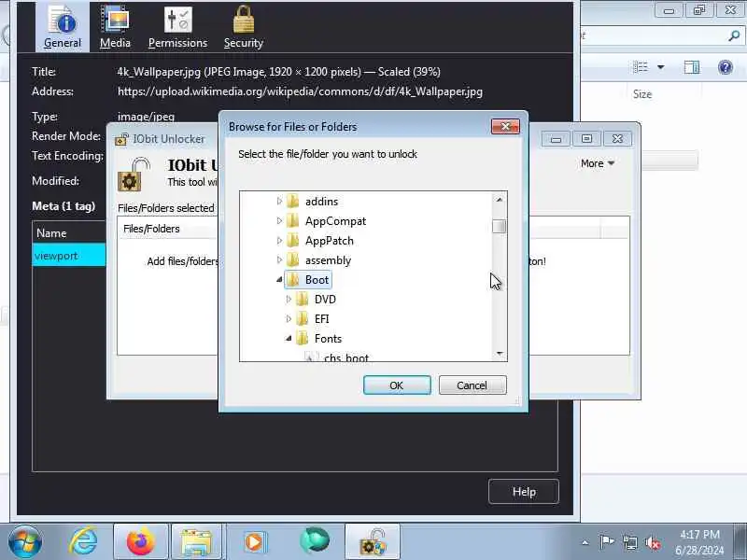Image resolution: width=747 pixels, height=560 pixels.
Task: Select the addins folder icon
Action: click(x=293, y=201)
